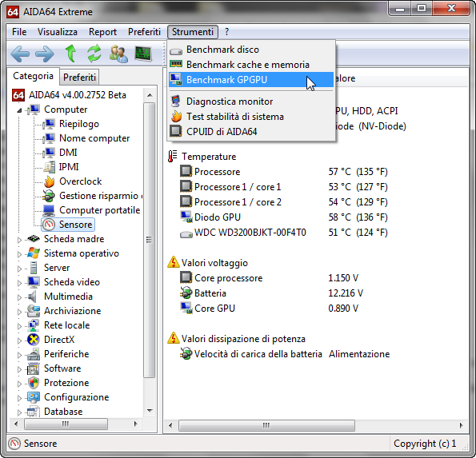476x458 pixels.
Task: Expand the Scheda video node
Action: tap(19, 283)
